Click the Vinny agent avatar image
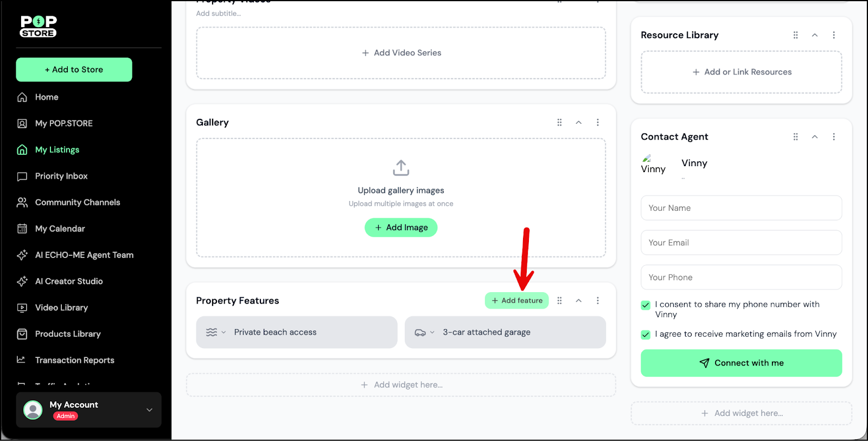Viewport: 868px width, 441px height. 647,159
